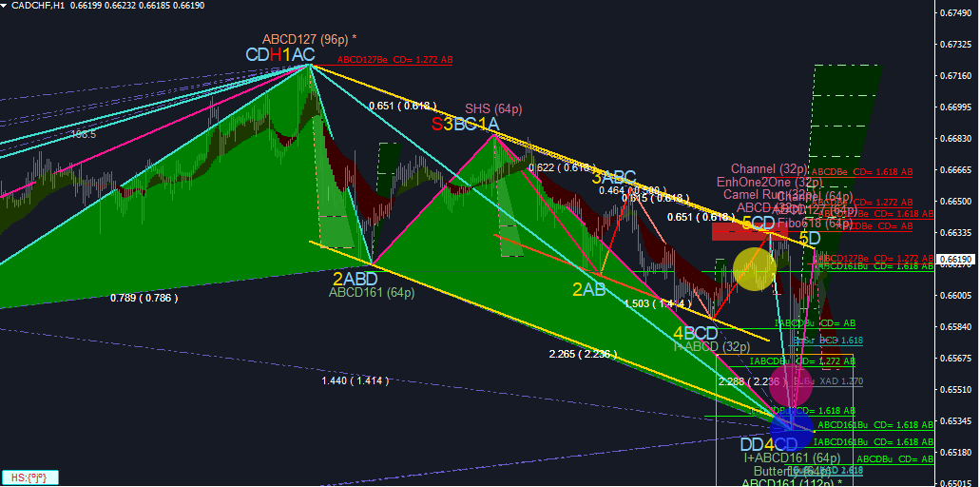
Task: Select the green 'IABCDBu CD= 1.272 AB' level label
Action: [802, 360]
